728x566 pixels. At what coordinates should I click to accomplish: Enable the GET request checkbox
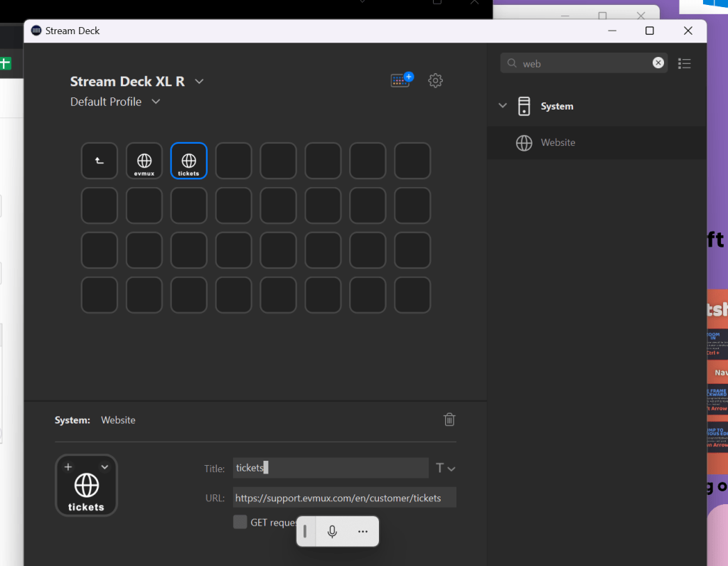[x=240, y=521]
